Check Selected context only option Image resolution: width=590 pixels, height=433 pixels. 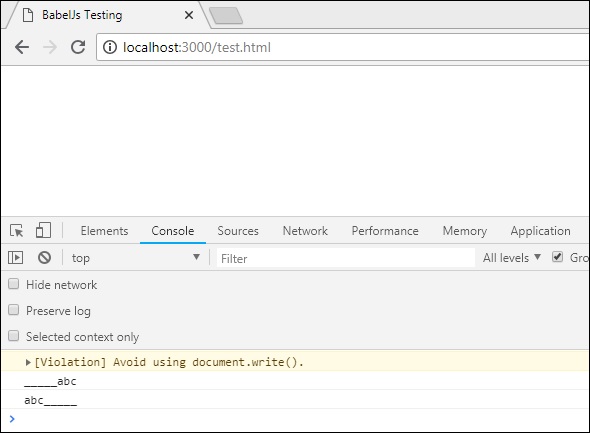[14, 336]
